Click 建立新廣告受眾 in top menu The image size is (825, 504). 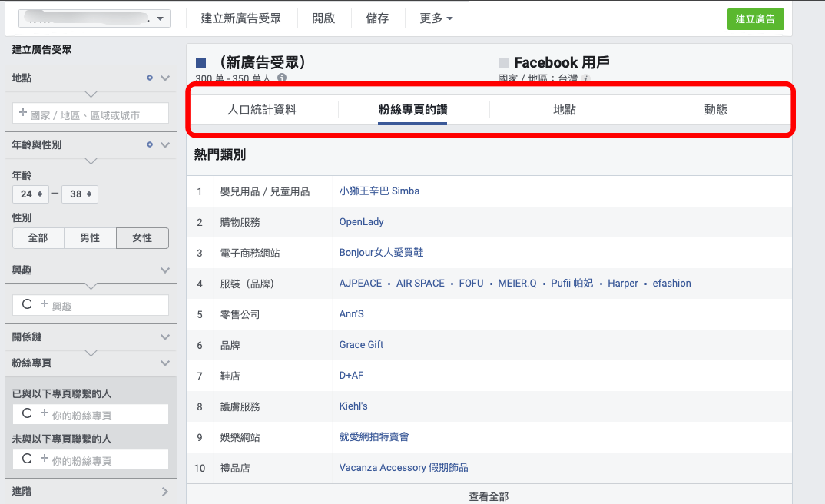coord(241,18)
